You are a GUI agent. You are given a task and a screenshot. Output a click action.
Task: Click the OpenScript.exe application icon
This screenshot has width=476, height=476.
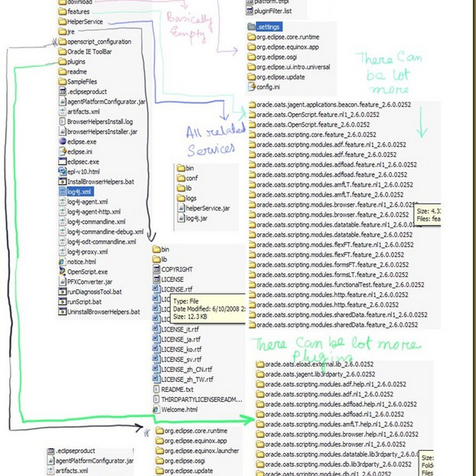62,271
